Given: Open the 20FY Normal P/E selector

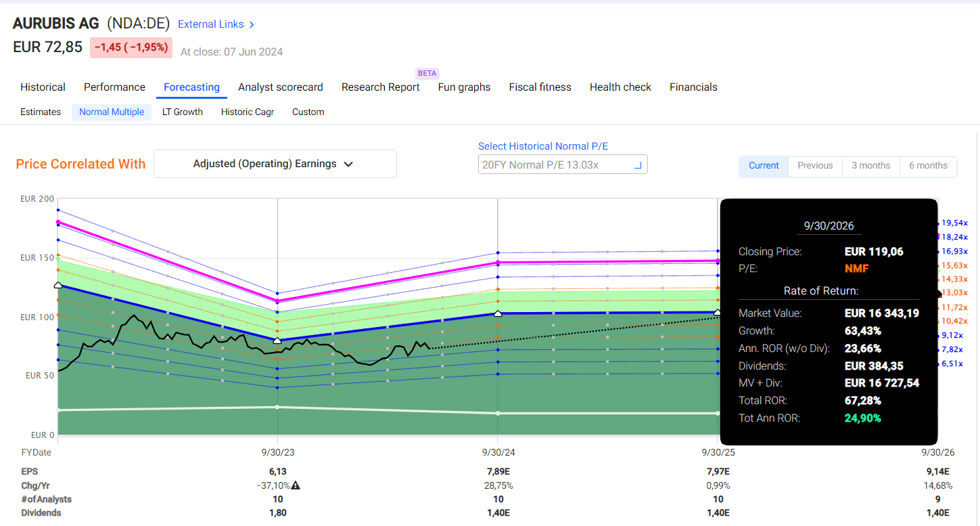Looking at the screenshot, I should coord(562,165).
